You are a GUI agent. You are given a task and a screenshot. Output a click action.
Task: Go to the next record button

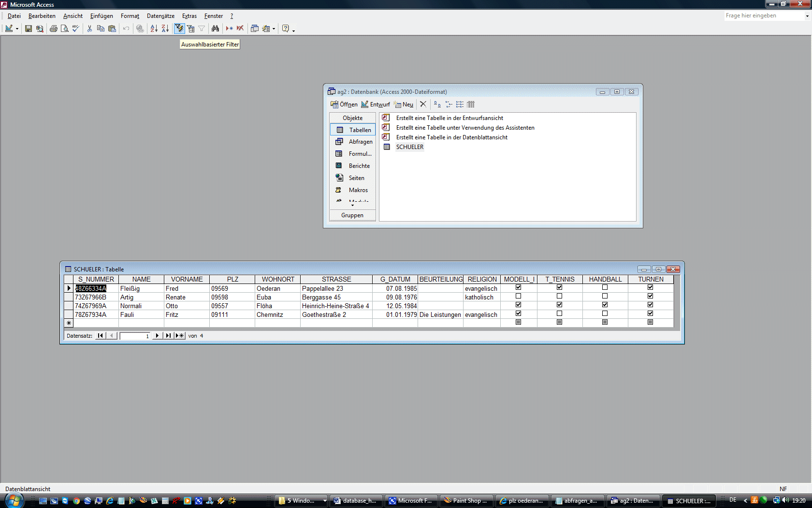point(157,336)
